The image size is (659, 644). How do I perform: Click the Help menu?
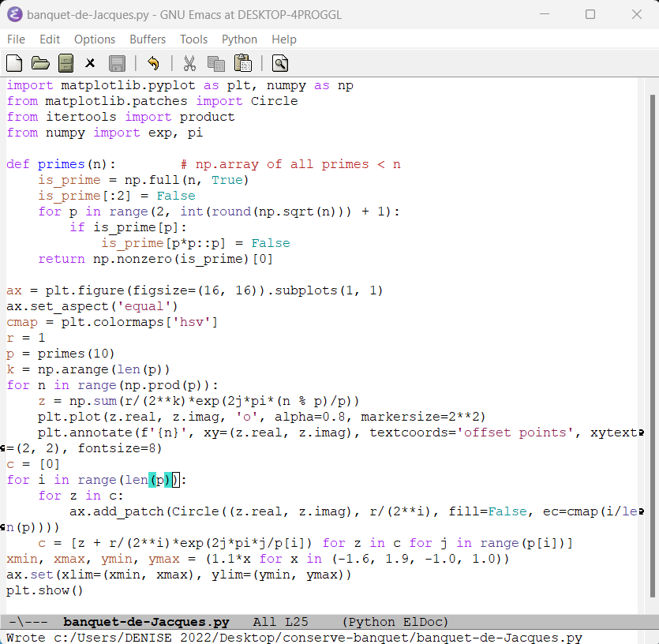click(284, 39)
